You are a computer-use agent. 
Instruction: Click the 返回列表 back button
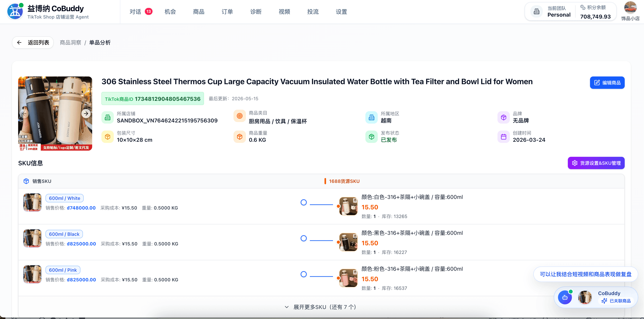pyautogui.click(x=33, y=42)
